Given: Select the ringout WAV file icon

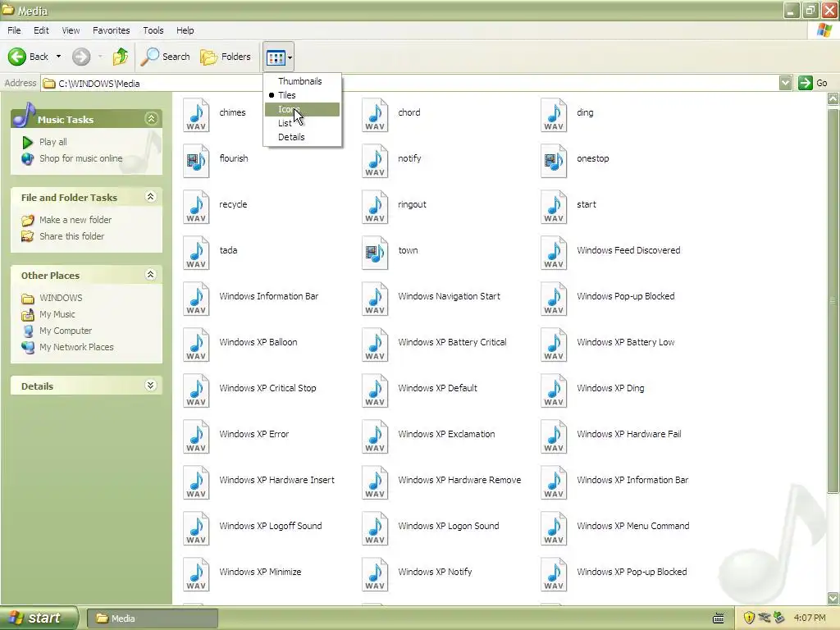Looking at the screenshot, I should pos(375,207).
